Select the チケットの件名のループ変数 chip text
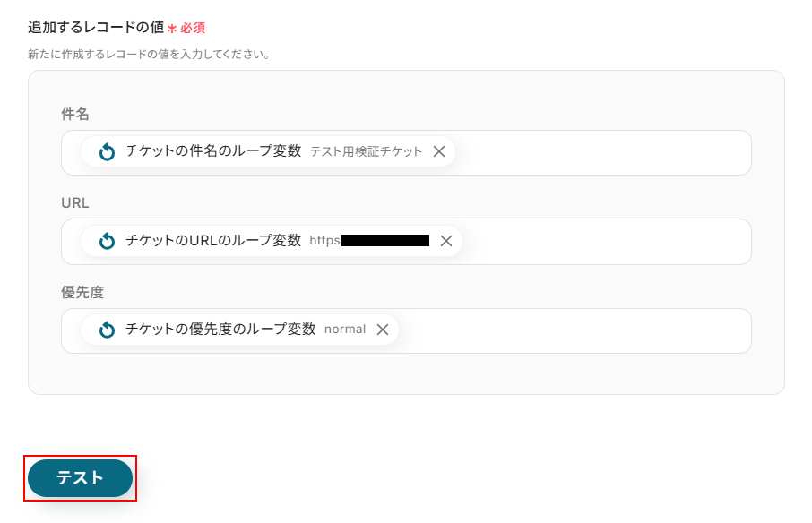This screenshot has width=812, height=523. 213,151
